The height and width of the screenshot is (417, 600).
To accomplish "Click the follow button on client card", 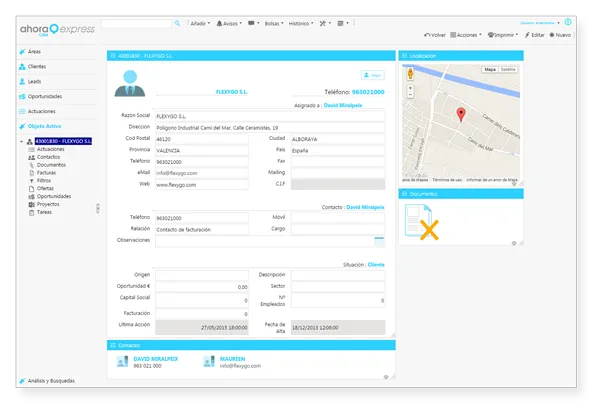I will point(372,75).
